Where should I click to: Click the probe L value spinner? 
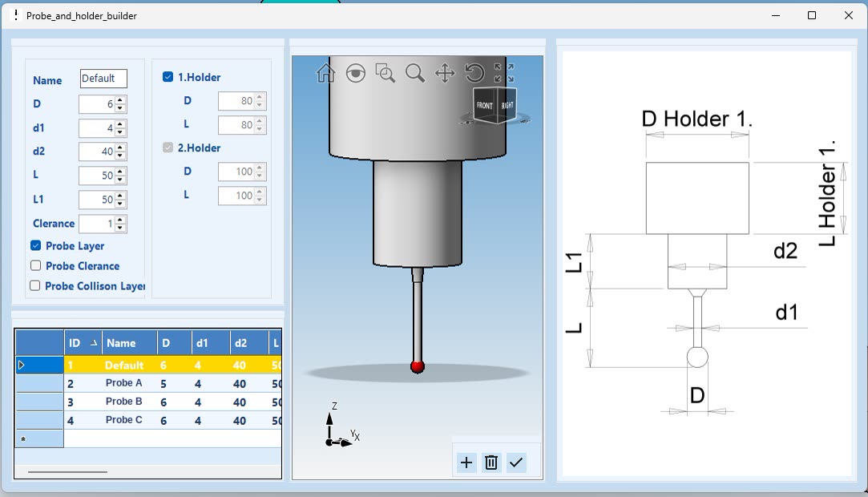(x=103, y=176)
